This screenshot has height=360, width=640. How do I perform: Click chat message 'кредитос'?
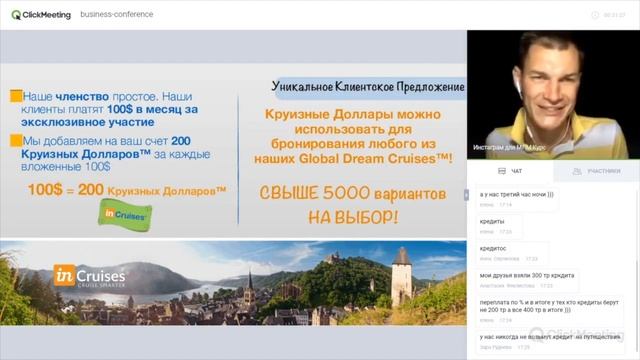coord(512,253)
